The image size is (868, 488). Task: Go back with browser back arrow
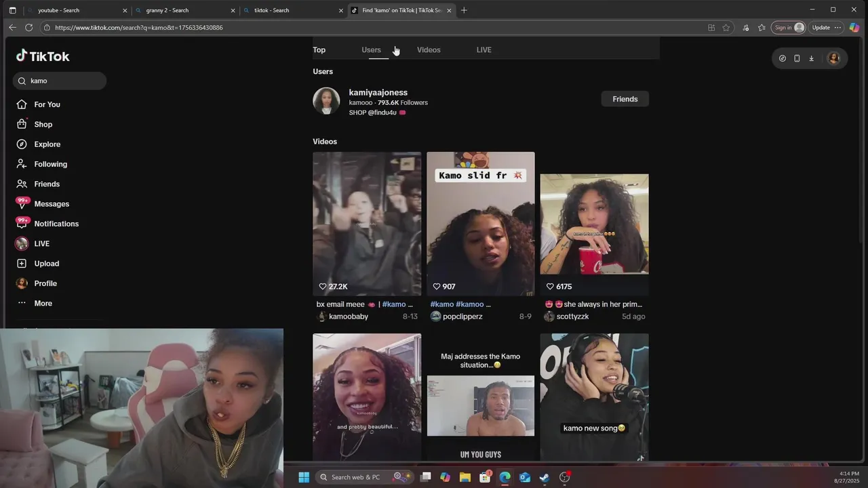(x=12, y=28)
